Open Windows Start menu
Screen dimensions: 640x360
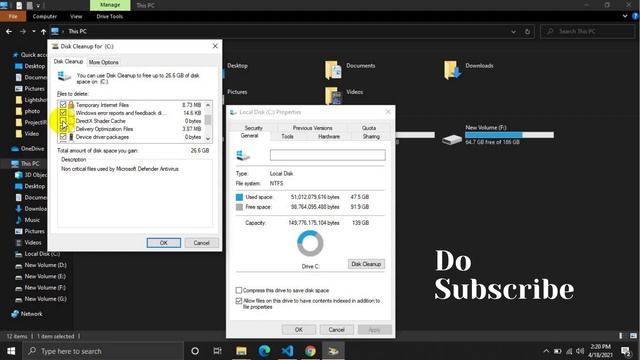click(11, 351)
